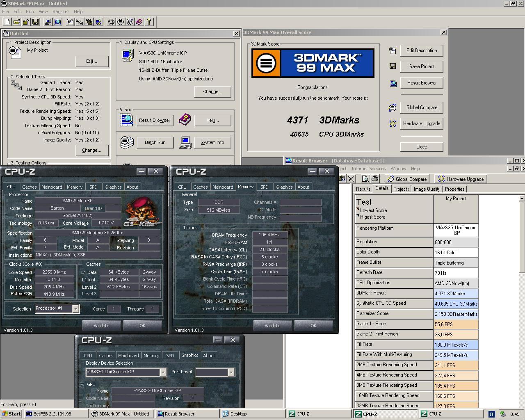Click the Print Preview icon in Result Browser
Viewport: 525px width, 420px height.
pyautogui.click(x=365, y=178)
